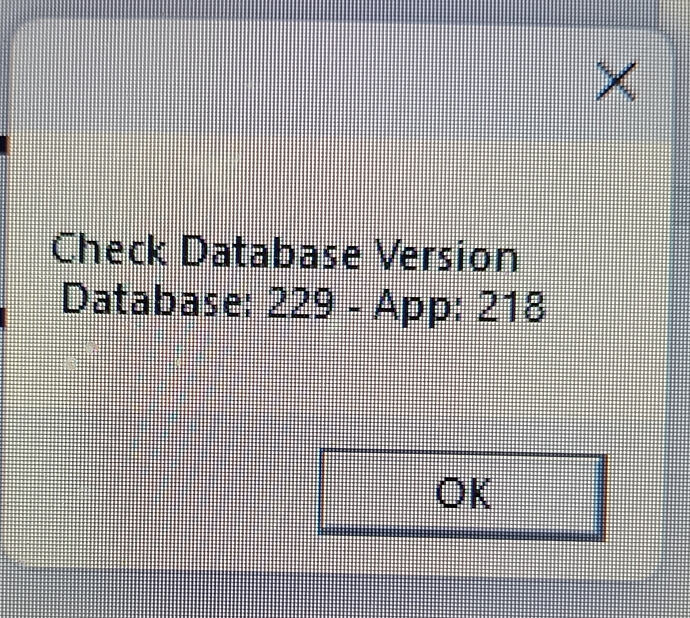This screenshot has height=618, width=690.
Task: Exit the message box using the X
Action: point(616,81)
